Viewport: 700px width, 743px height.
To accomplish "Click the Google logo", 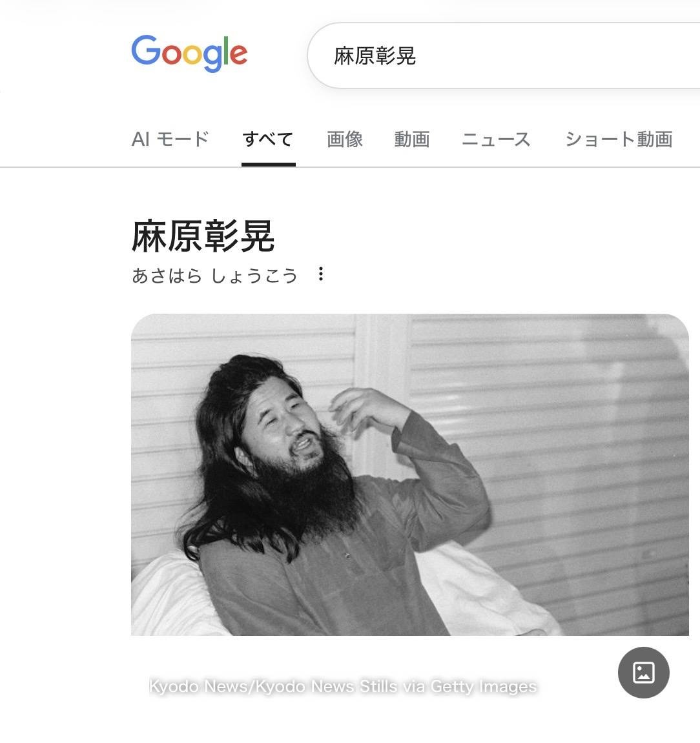I will [x=189, y=53].
